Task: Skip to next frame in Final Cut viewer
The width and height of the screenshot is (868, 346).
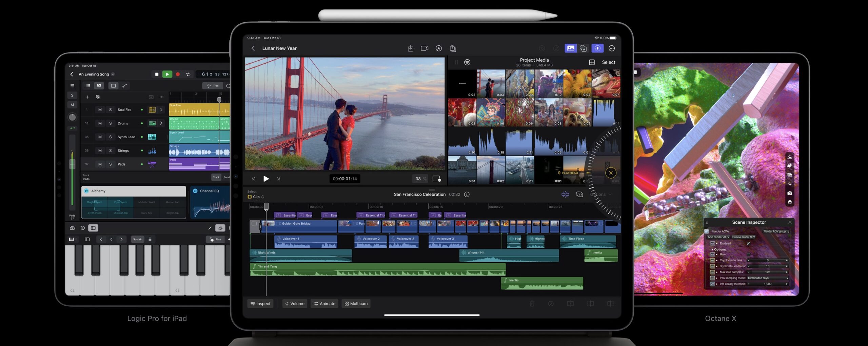Action: tap(278, 179)
